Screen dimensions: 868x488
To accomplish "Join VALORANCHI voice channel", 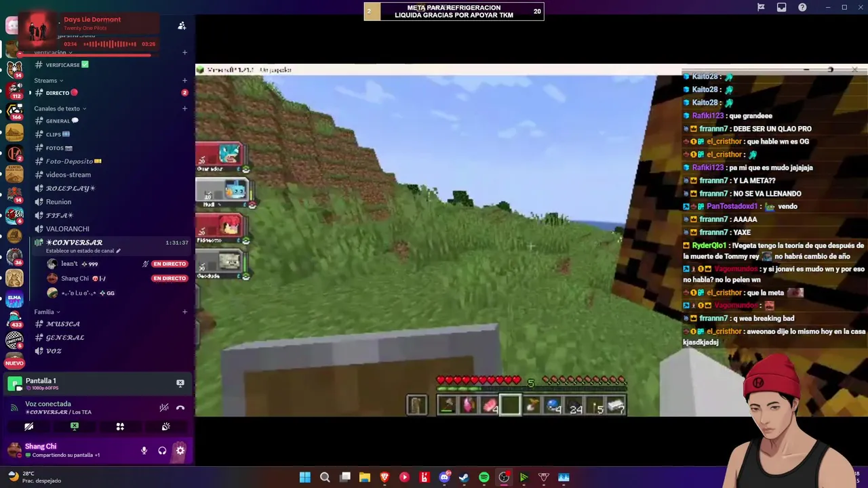I will click(x=111, y=229).
